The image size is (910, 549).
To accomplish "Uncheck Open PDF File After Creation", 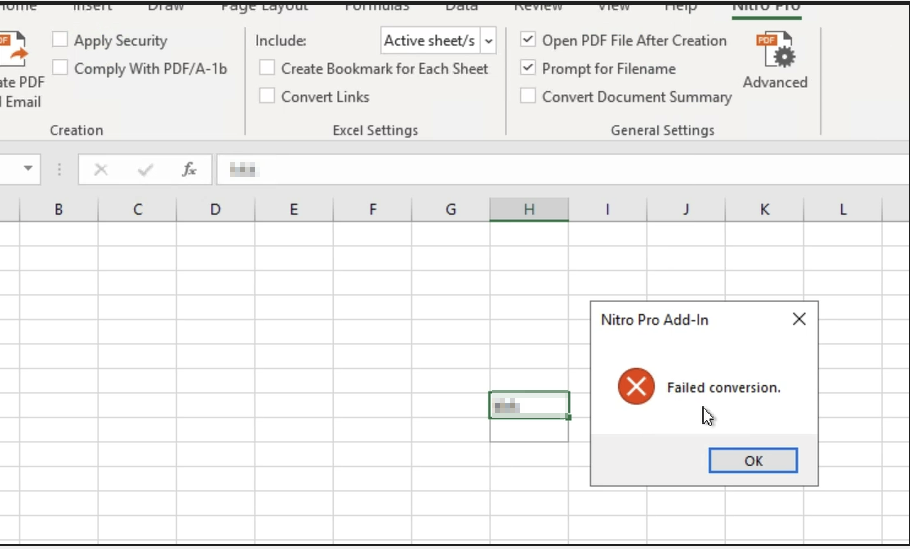I will [x=528, y=39].
